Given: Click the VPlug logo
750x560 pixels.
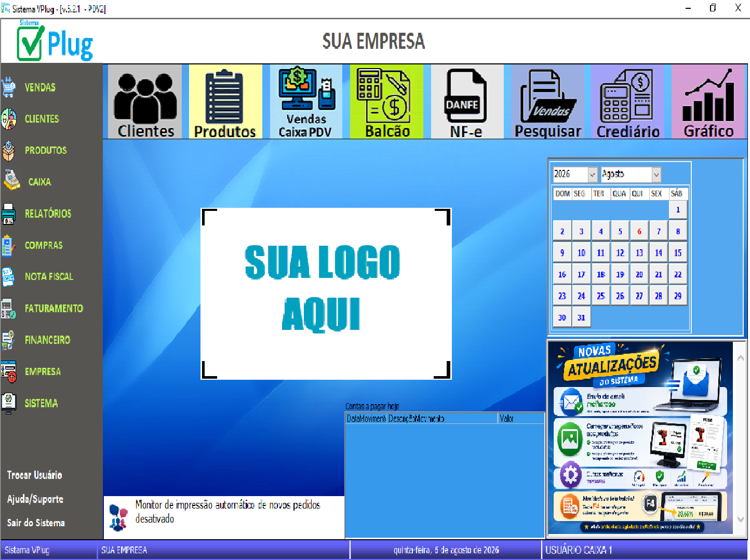Looking at the screenshot, I should click(55, 41).
